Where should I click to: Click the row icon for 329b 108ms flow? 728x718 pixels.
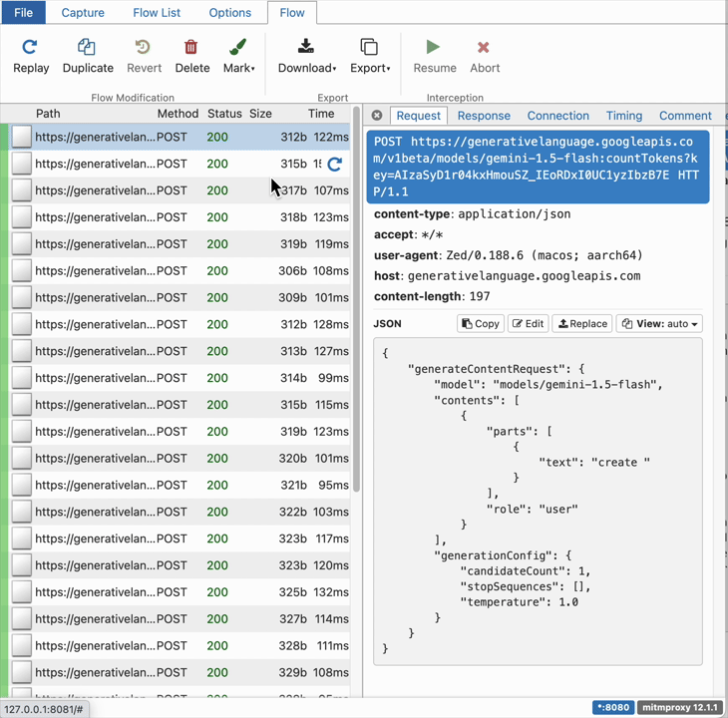coord(21,672)
